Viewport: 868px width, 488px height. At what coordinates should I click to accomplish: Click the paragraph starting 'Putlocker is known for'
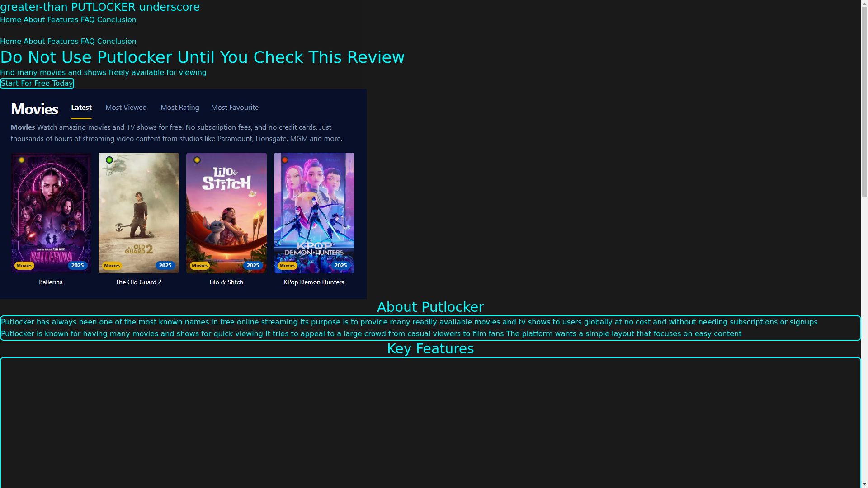[x=371, y=334]
